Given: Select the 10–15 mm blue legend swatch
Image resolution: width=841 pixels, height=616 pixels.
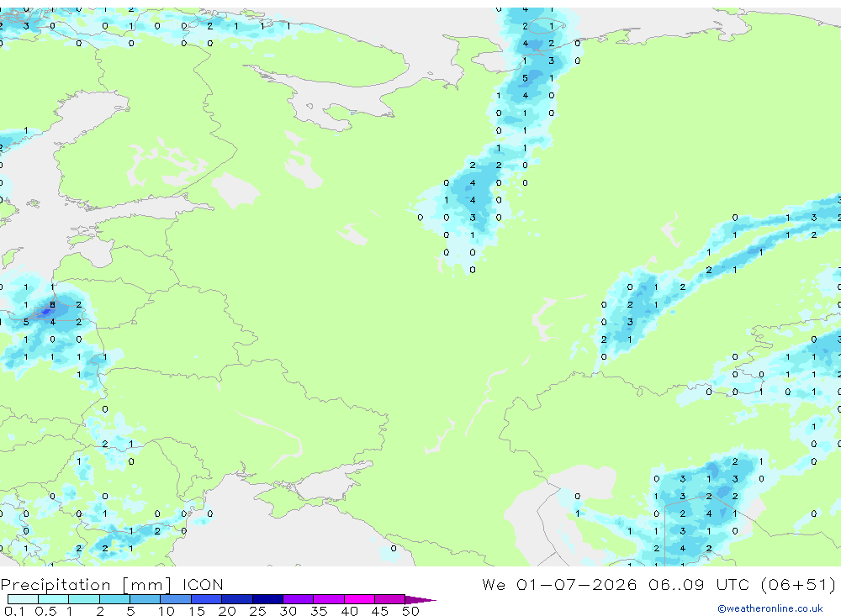Looking at the screenshot, I should point(176,599).
